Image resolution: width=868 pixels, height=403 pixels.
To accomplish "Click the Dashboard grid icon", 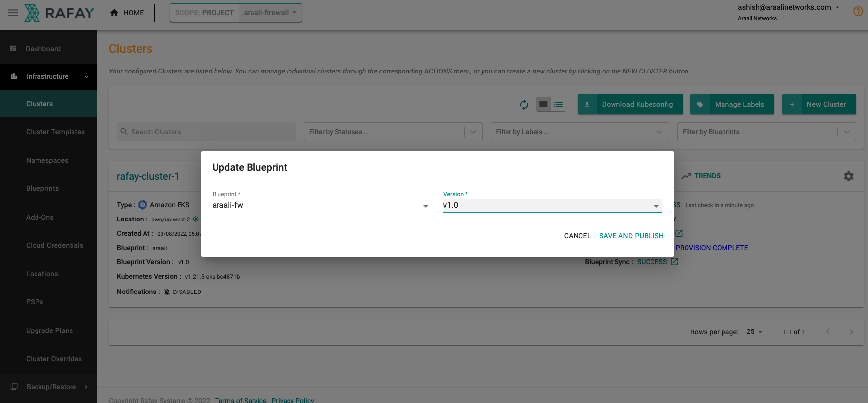I will (x=13, y=49).
